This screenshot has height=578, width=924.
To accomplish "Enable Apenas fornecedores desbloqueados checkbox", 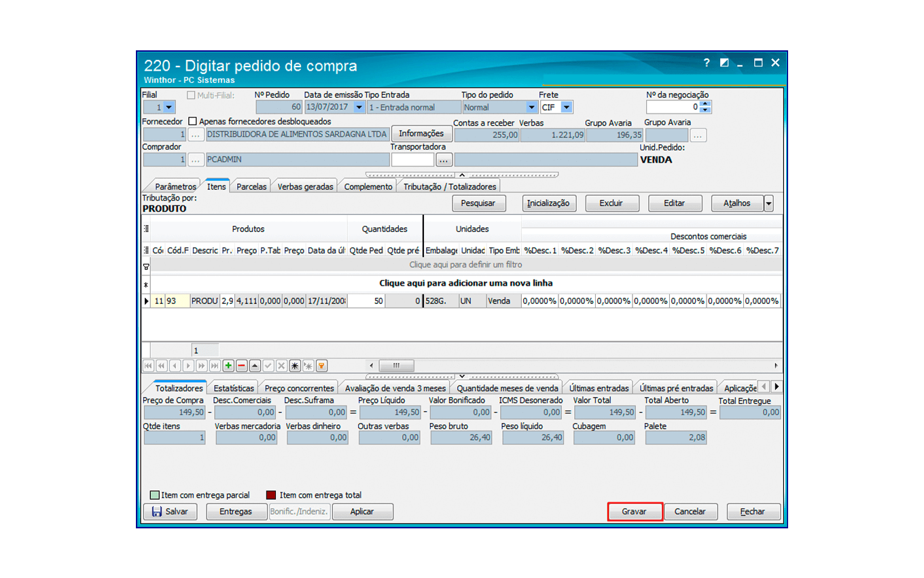I will [192, 121].
